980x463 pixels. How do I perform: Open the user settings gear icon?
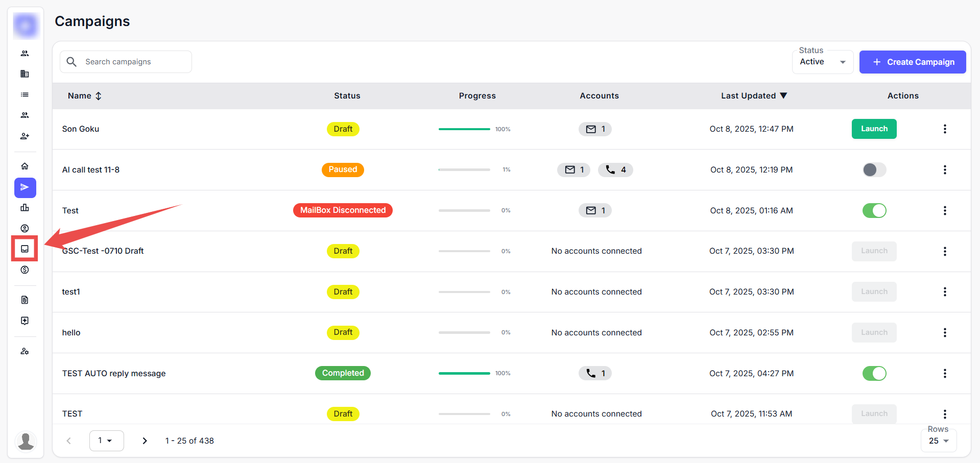click(x=25, y=352)
